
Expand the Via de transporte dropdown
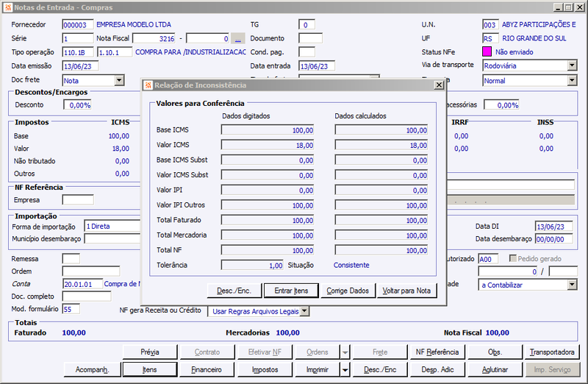tap(572, 65)
